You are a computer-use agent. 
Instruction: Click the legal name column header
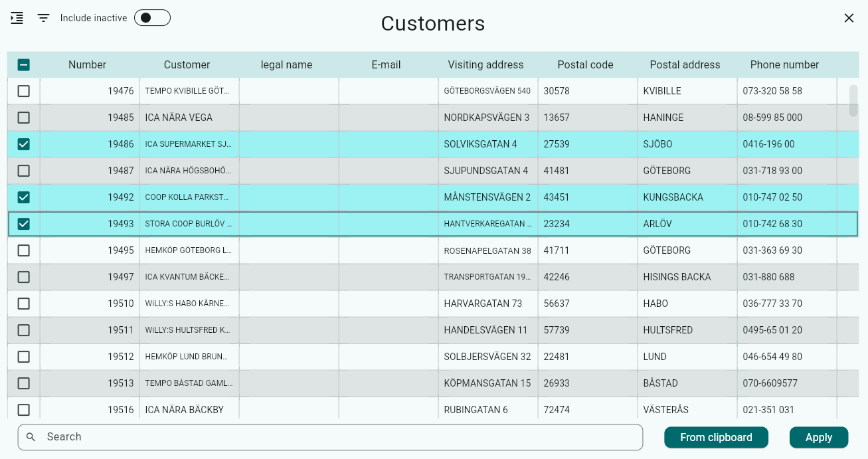click(x=287, y=64)
